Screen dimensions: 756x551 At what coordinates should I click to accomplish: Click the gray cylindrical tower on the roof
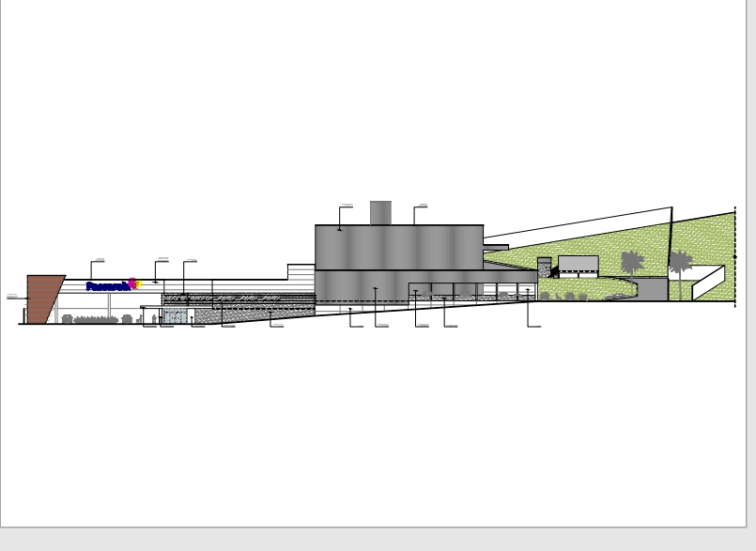pos(380,212)
